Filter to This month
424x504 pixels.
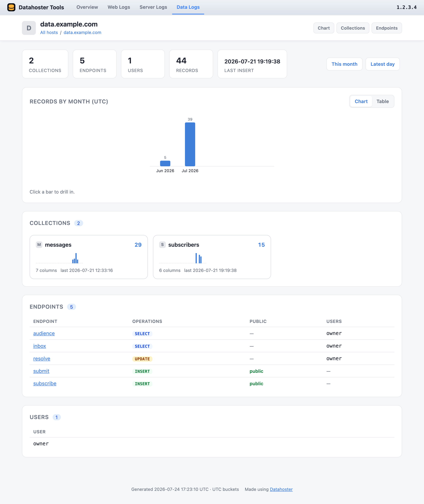[344, 64]
